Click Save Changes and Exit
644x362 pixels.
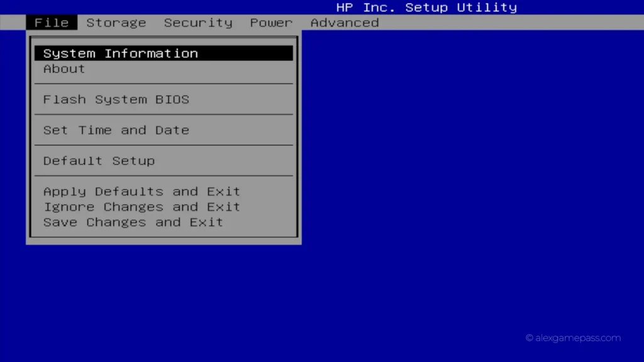(133, 222)
